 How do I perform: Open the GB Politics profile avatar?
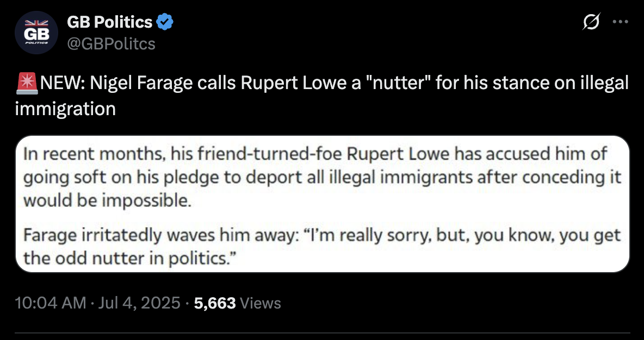pyautogui.click(x=36, y=33)
